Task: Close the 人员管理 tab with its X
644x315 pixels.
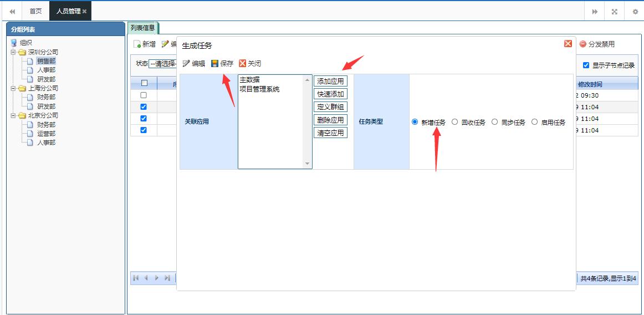Action: coord(84,12)
